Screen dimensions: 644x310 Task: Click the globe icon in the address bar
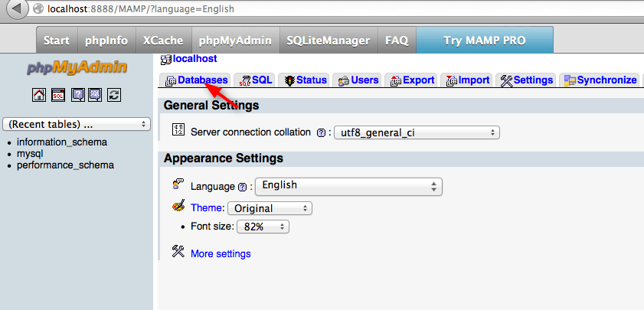[x=38, y=8]
